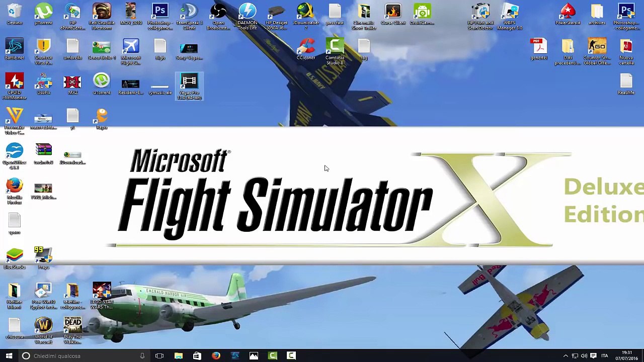Image resolution: width=644 pixels, height=362 pixels.
Task: Select the CCleaner shortcut
Action: point(306,49)
